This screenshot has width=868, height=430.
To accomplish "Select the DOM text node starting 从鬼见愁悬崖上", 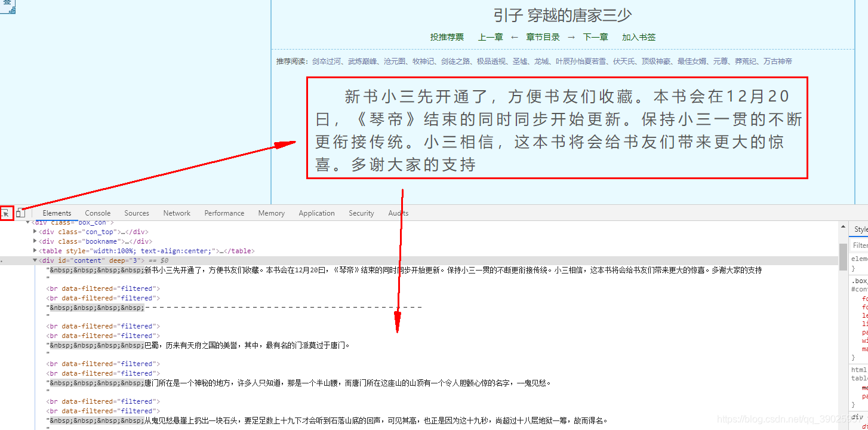I will (x=328, y=420).
